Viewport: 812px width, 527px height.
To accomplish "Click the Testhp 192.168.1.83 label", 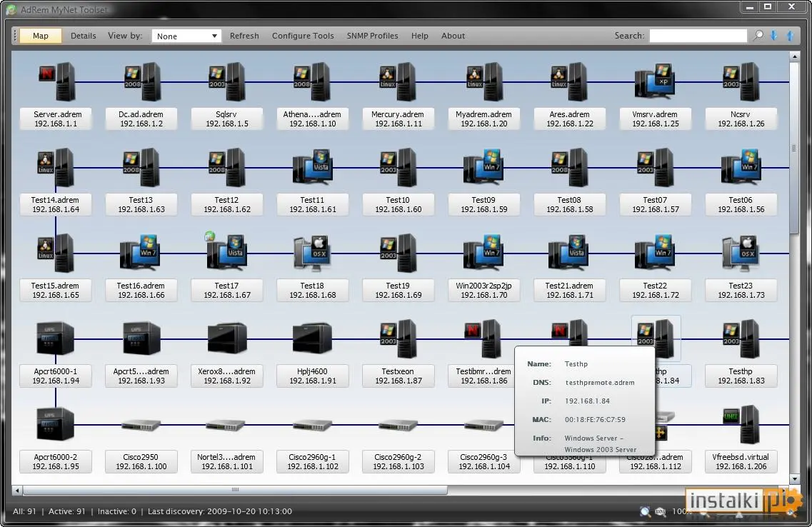I will [741, 376].
